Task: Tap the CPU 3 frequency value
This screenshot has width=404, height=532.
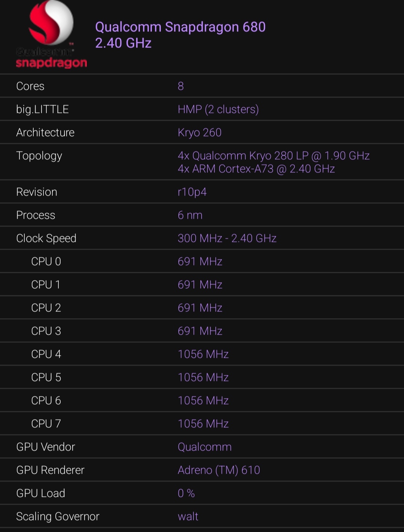Action: click(200, 331)
